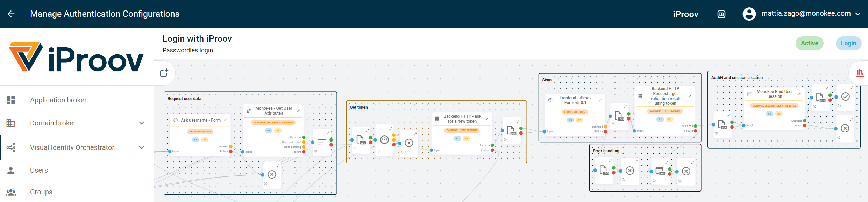Click the MONOKEE SESSION - SET ATTRIBUTES tag
This screenshot has width=868, height=202.
click(774, 106)
